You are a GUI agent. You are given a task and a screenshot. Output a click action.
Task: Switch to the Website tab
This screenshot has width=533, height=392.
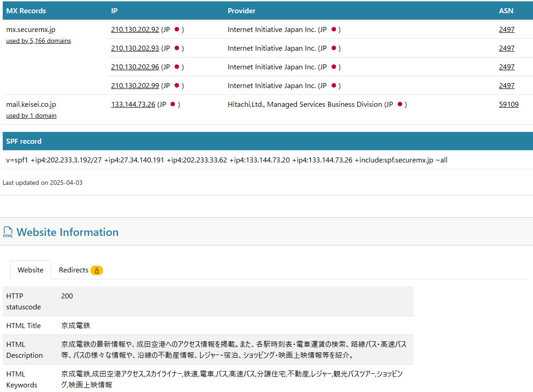[30, 270]
